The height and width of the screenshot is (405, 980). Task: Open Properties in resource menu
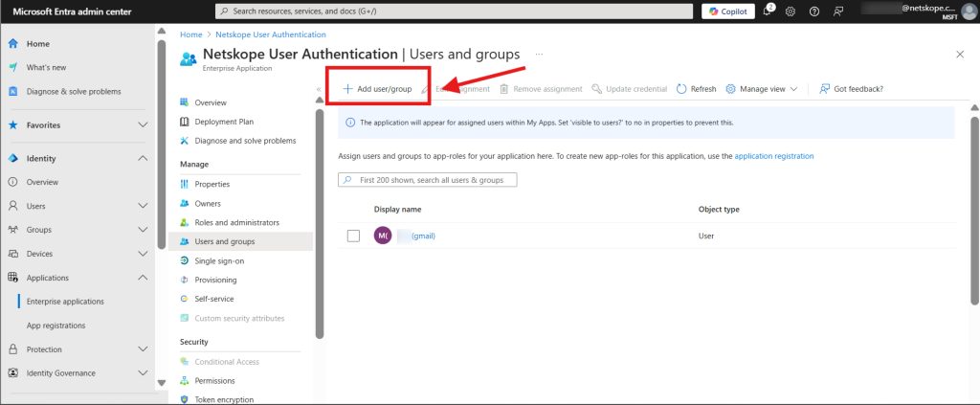pyautogui.click(x=212, y=185)
